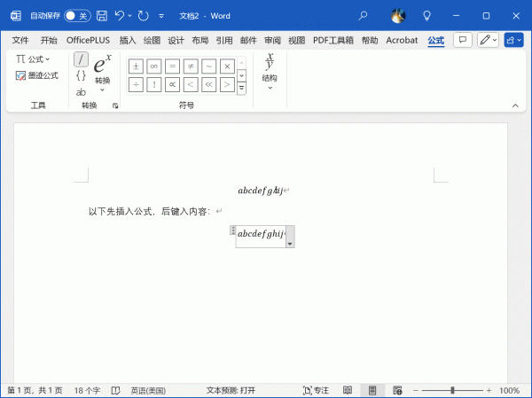Screen dimensions: 532x398
Task: Open the 转换 e^x convert dropdown
Action: point(102,73)
